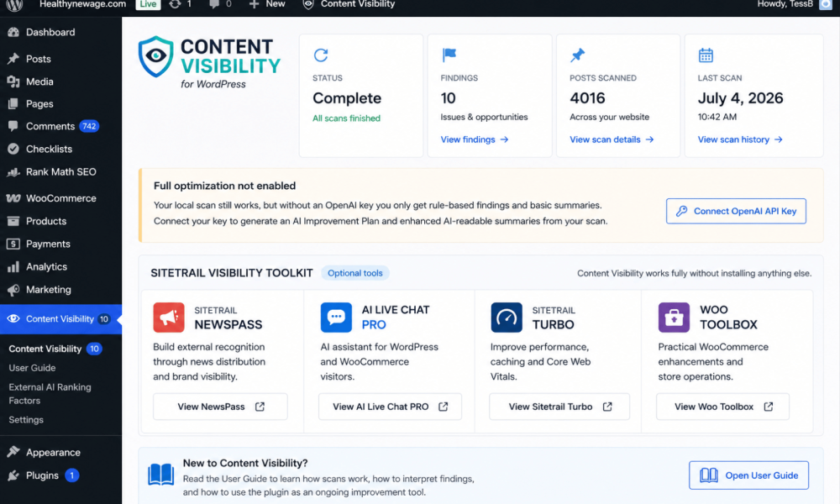Image resolution: width=840 pixels, height=504 pixels.
Task: Select External AI Ranking Factors submenu
Action: click(x=50, y=394)
